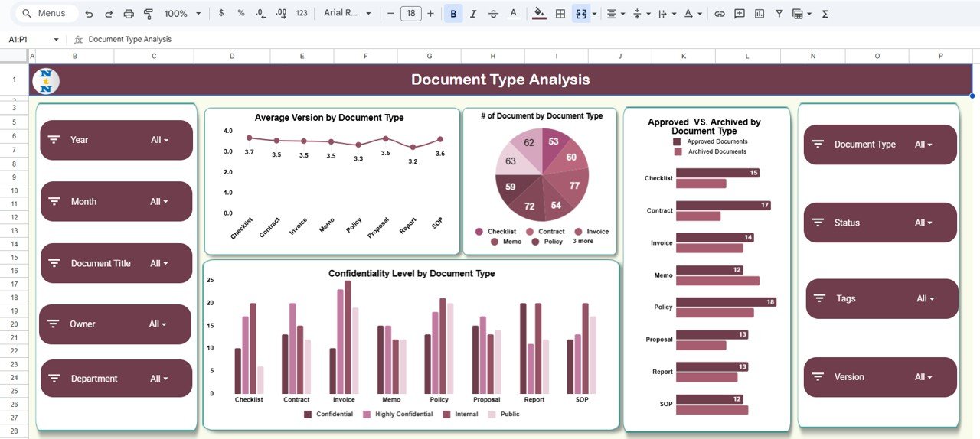Viewport: 980px width, 439px height.
Task: Format the selection as percent
Action: click(x=241, y=14)
